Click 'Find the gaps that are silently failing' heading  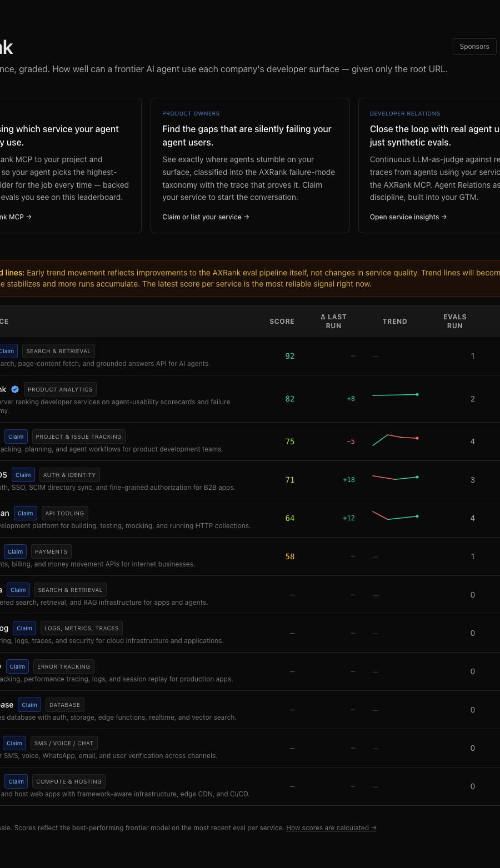coord(247,136)
